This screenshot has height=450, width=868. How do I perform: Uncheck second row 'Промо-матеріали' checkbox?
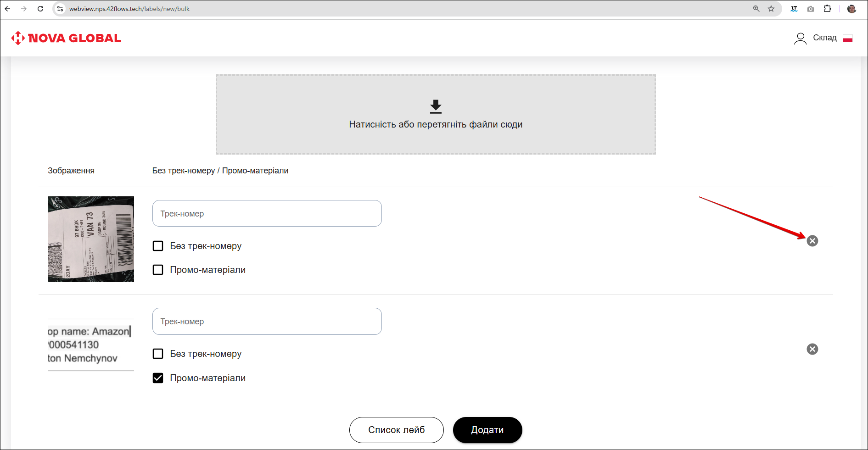(x=158, y=378)
